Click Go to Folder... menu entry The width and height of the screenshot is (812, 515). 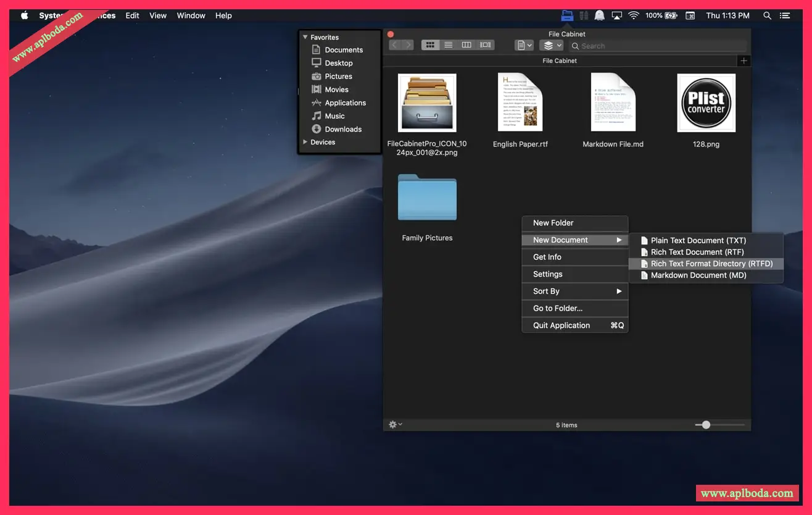(557, 308)
